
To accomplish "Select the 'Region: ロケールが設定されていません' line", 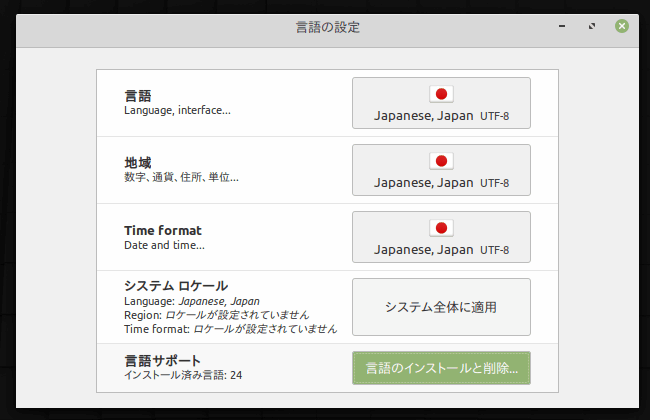I will click(217, 315).
